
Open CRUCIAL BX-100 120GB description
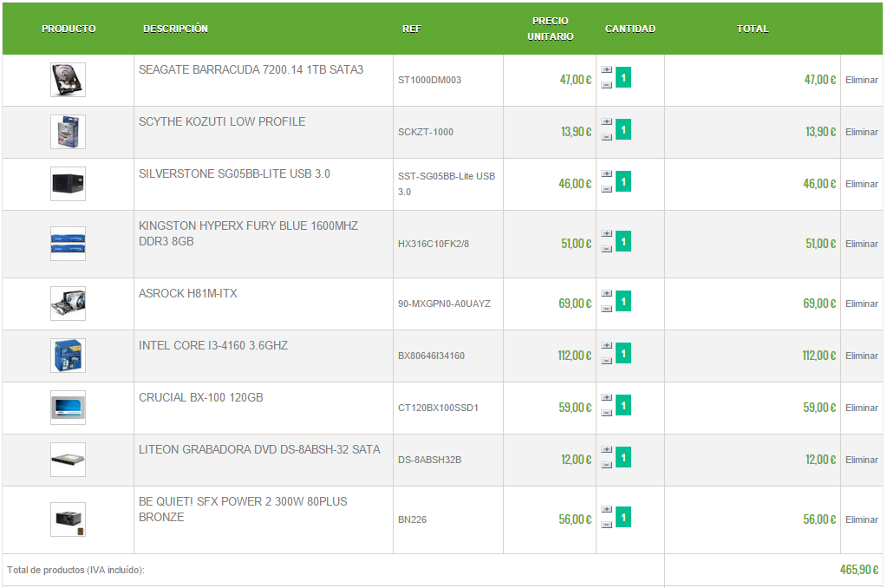pyautogui.click(x=201, y=398)
